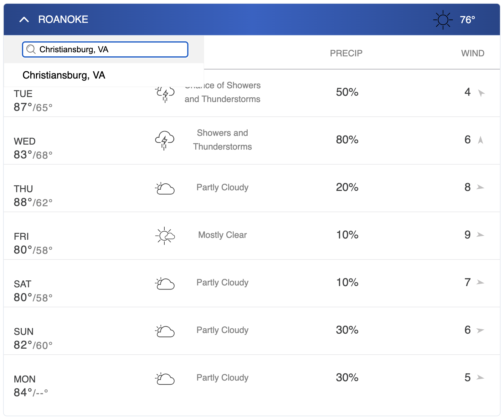Image resolution: width=504 pixels, height=420 pixels.
Task: Click the location search input field
Action: [x=105, y=49]
